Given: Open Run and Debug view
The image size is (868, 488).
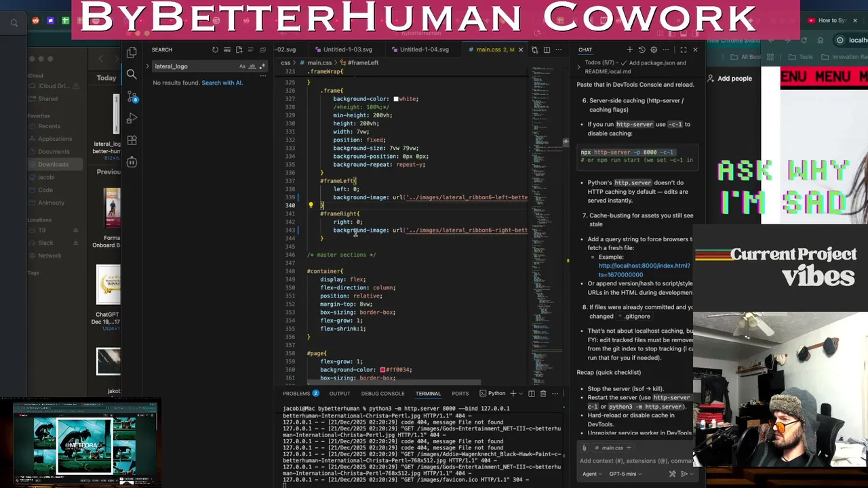Looking at the screenshot, I should click(132, 119).
